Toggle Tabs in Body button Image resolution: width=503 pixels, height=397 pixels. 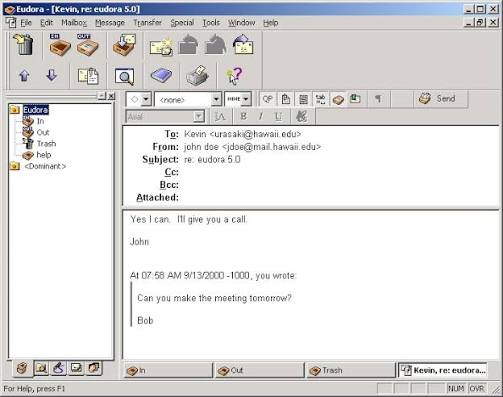click(x=321, y=99)
